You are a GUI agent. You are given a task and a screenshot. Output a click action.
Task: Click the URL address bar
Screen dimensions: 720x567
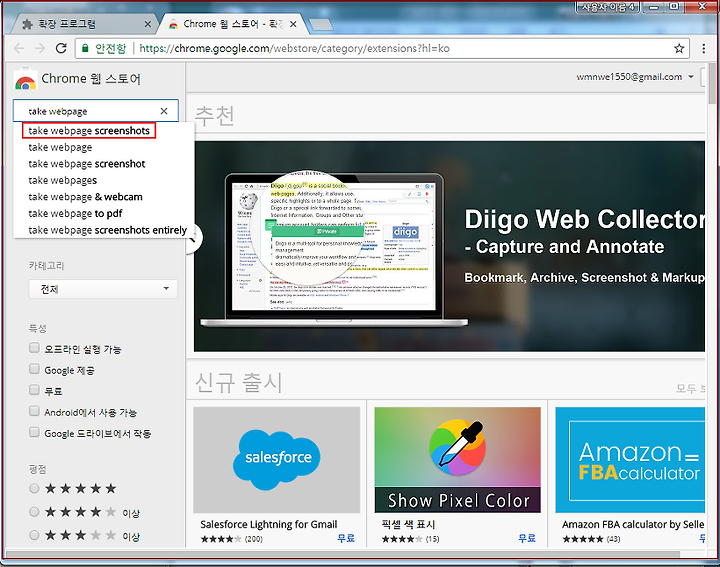tap(381, 48)
